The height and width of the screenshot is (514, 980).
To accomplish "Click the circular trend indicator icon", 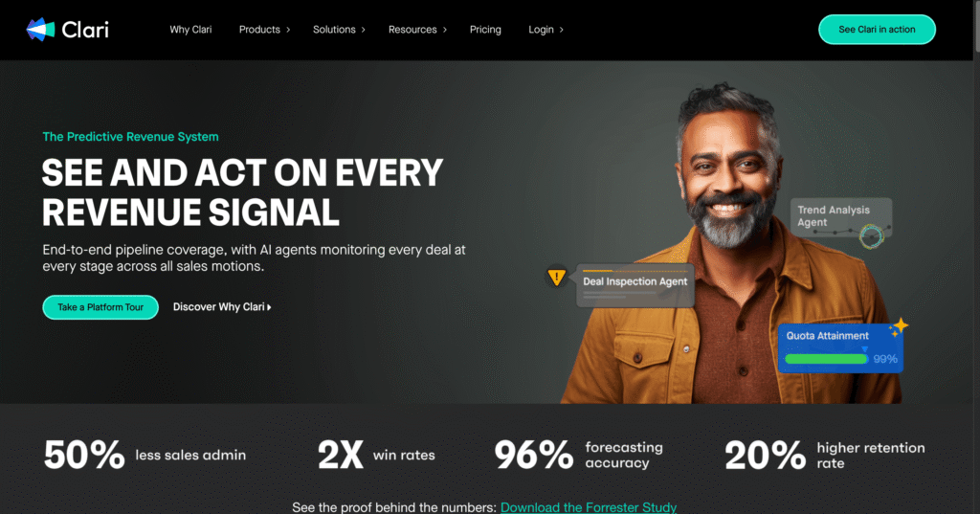I will tap(871, 236).
